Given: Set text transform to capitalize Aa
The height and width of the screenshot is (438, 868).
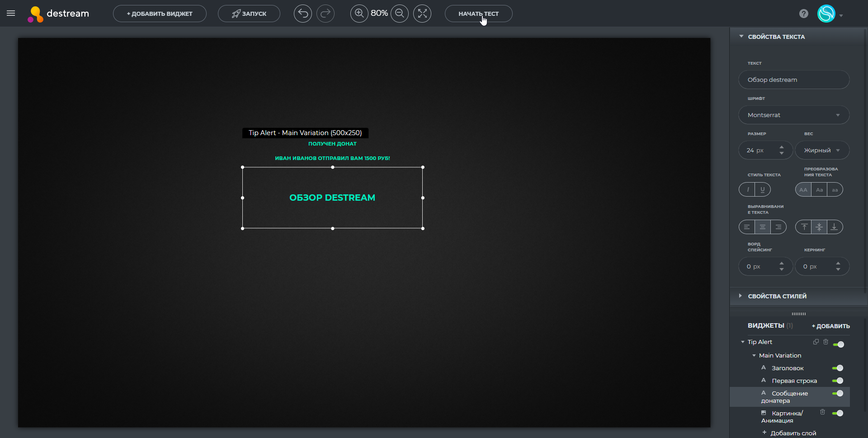Looking at the screenshot, I should tap(819, 190).
